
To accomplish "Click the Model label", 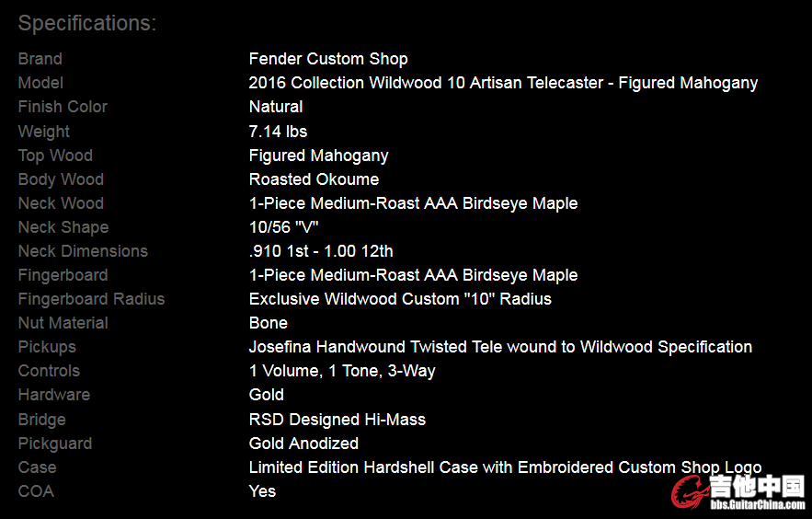I will (x=40, y=83).
